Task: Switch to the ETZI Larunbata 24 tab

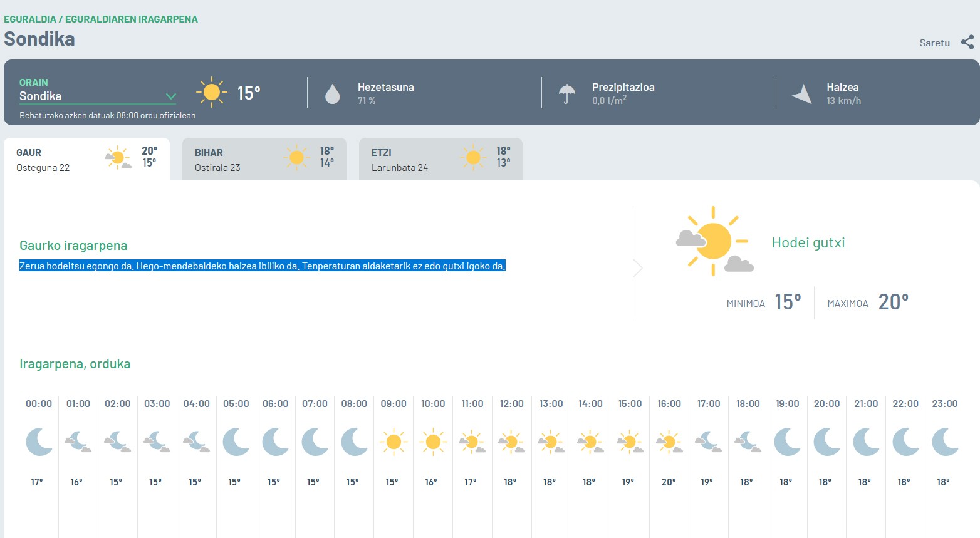Action: click(440, 159)
